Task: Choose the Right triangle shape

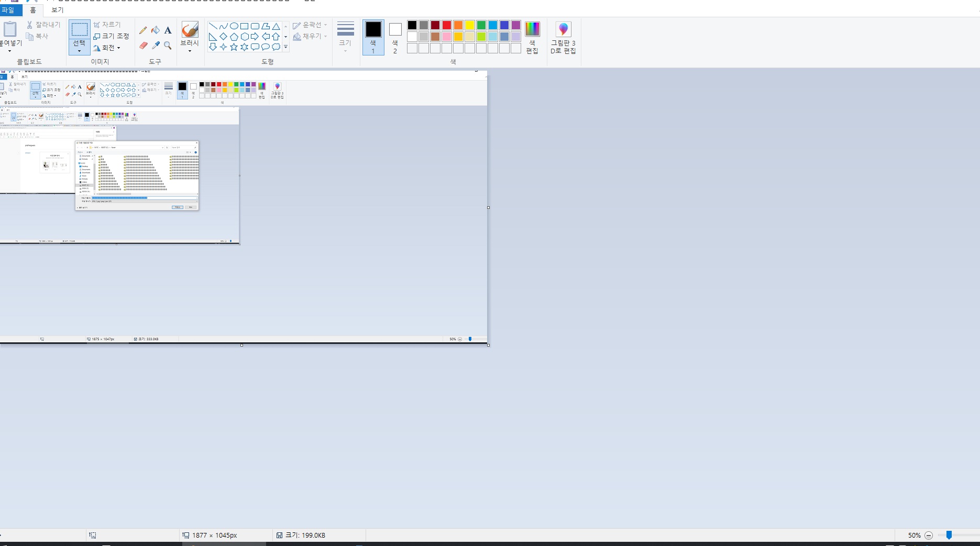Action: pyautogui.click(x=213, y=37)
